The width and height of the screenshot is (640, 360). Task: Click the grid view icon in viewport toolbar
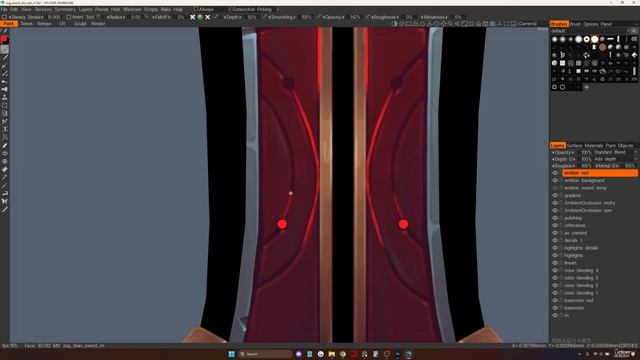coord(493,24)
